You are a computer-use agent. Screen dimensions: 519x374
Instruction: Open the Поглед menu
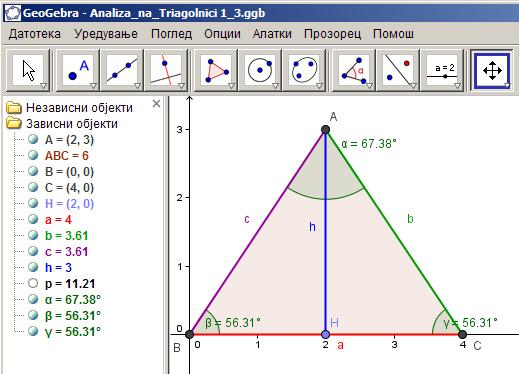[171, 34]
